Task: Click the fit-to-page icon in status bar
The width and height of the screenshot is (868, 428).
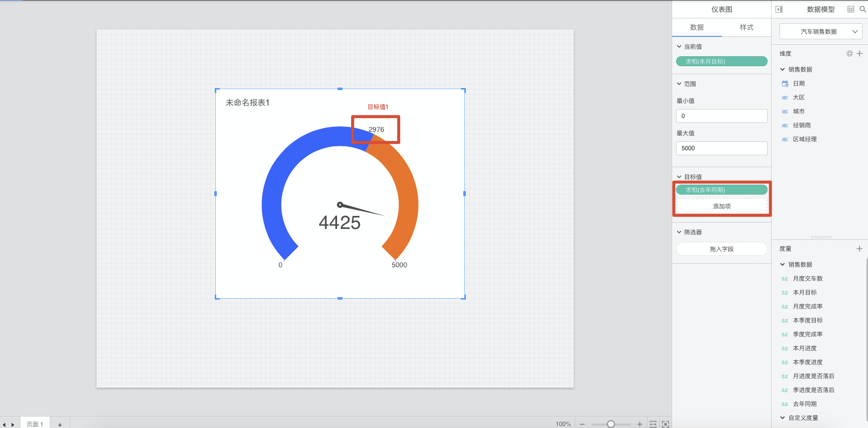Action: [x=665, y=424]
